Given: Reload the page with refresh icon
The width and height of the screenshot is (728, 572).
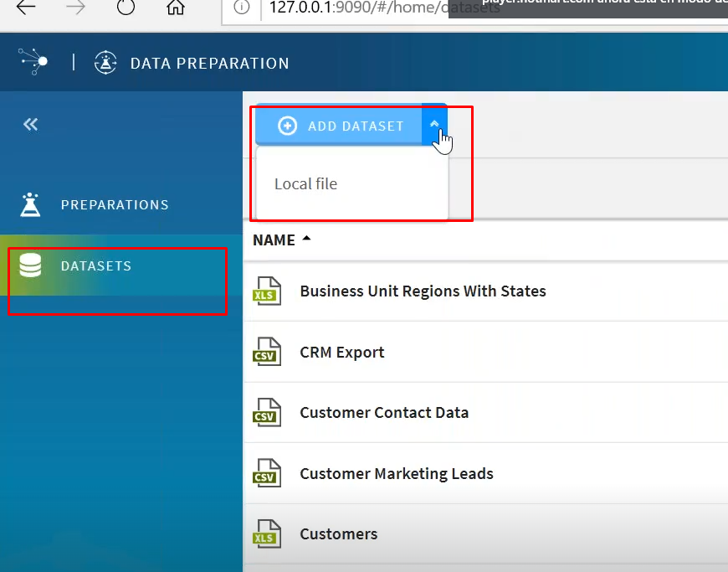Looking at the screenshot, I should [126, 7].
